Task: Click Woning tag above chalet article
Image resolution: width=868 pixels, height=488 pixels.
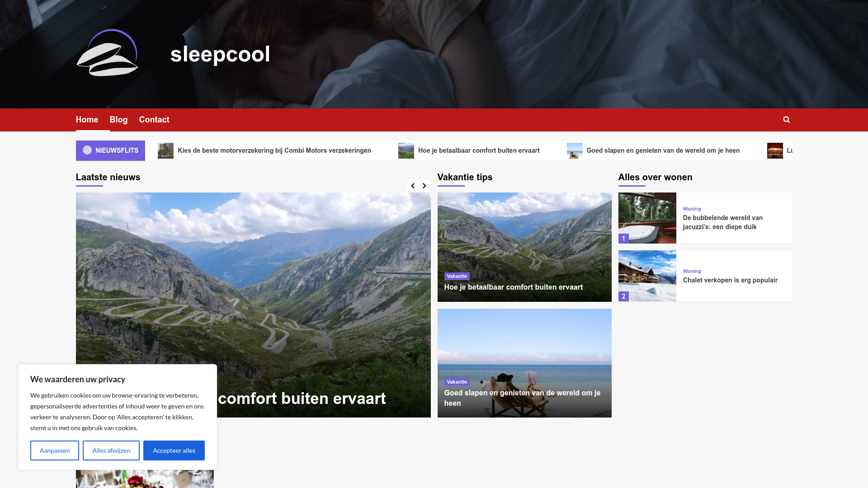Action: point(692,271)
